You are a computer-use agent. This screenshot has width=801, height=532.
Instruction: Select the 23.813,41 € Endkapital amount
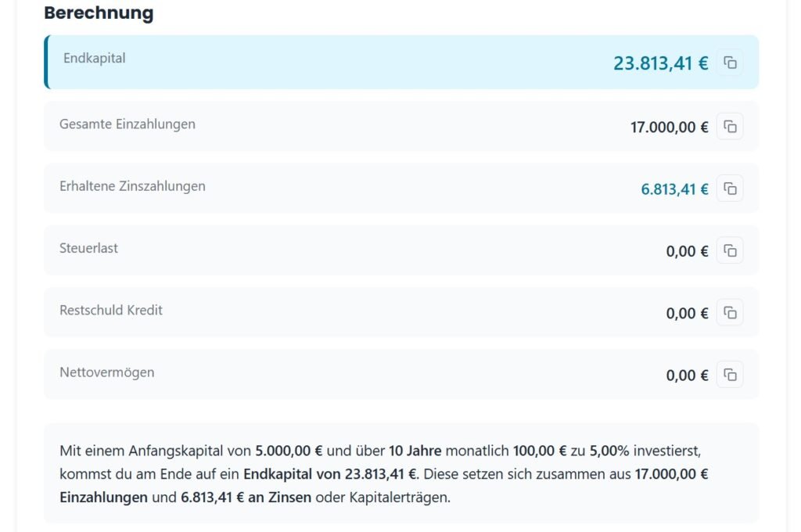point(660,63)
